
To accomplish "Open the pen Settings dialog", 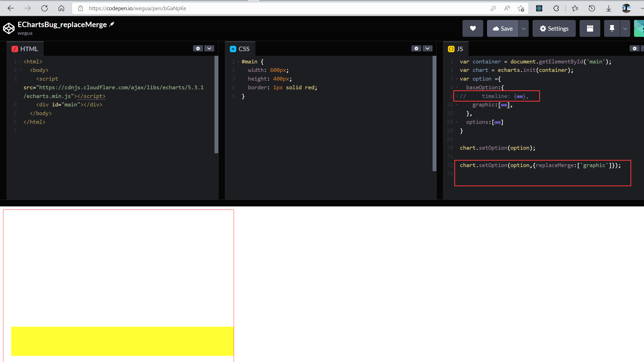I will pyautogui.click(x=554, y=28).
